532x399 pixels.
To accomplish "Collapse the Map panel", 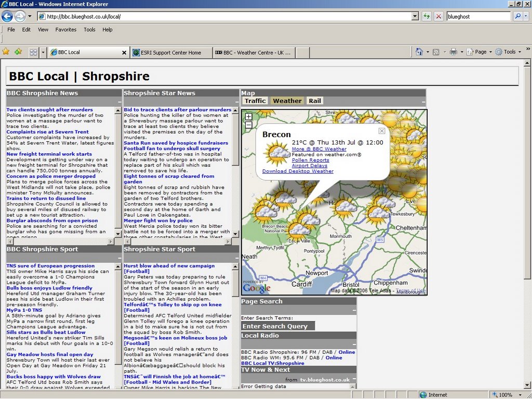I will pyautogui.click(x=423, y=102).
